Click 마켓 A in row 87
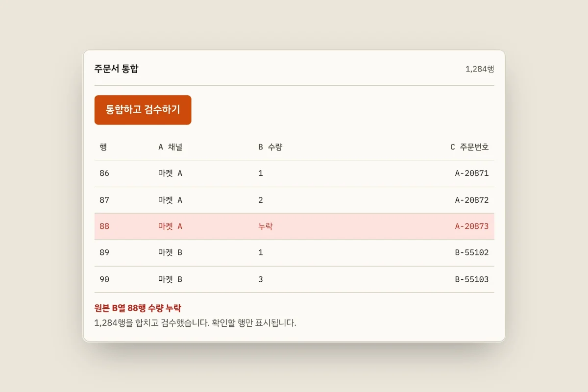The image size is (588, 392). pos(170,200)
